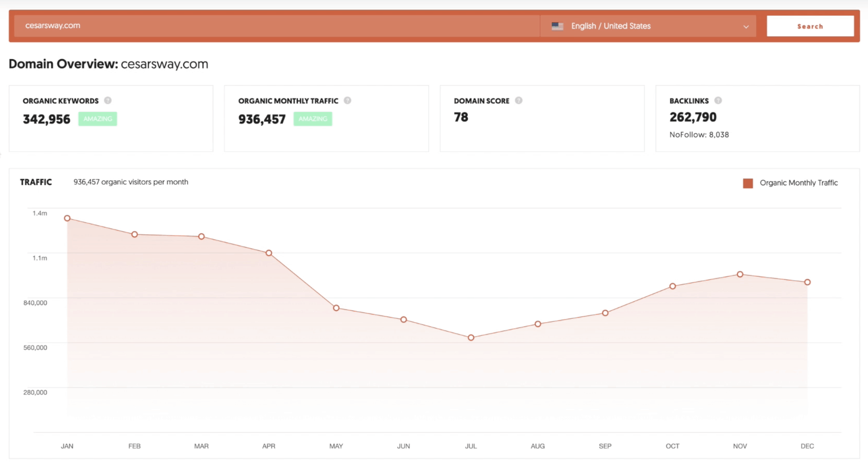Image resolution: width=868 pixels, height=470 pixels.
Task: Click the AMAZING badge next to 936,457 traffic
Action: (313, 118)
